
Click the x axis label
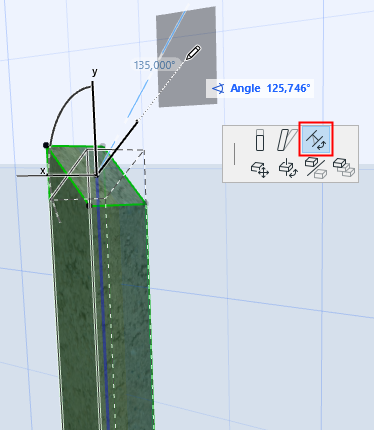point(43,171)
